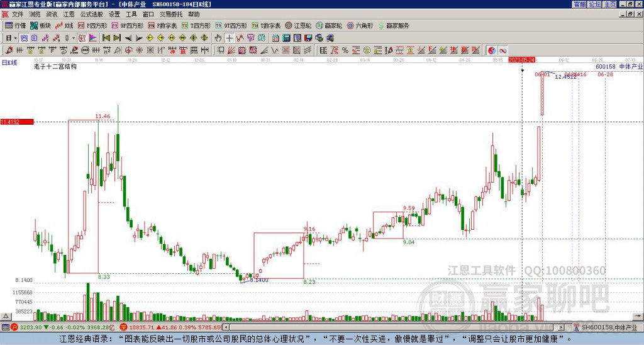Screen dimensions: 644x345
Task: Open the 窗口 menu
Action: click(x=148, y=14)
